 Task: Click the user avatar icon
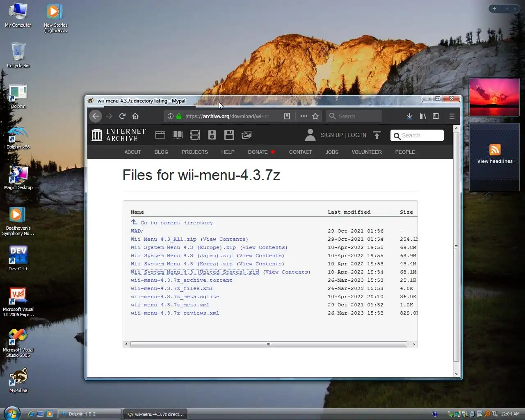310,135
